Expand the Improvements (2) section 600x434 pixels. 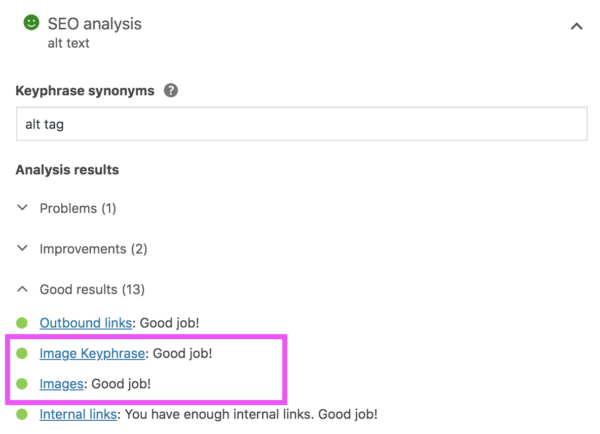(x=93, y=248)
